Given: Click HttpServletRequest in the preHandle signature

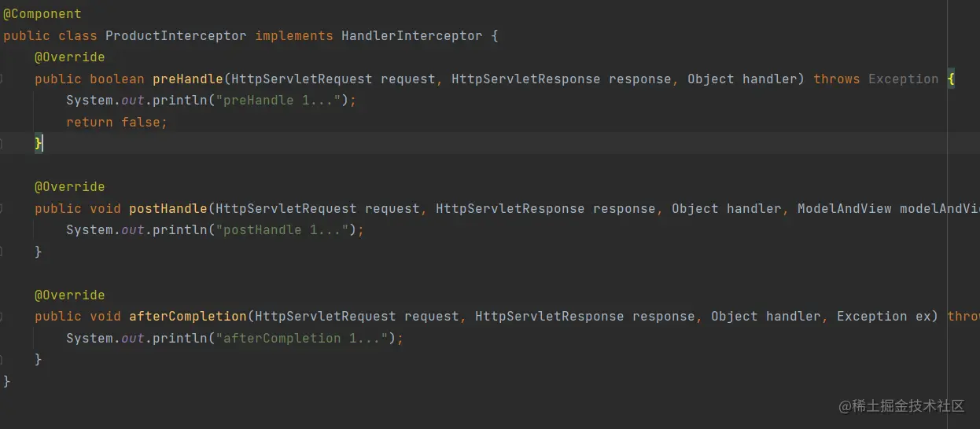Looking at the screenshot, I should (302, 79).
